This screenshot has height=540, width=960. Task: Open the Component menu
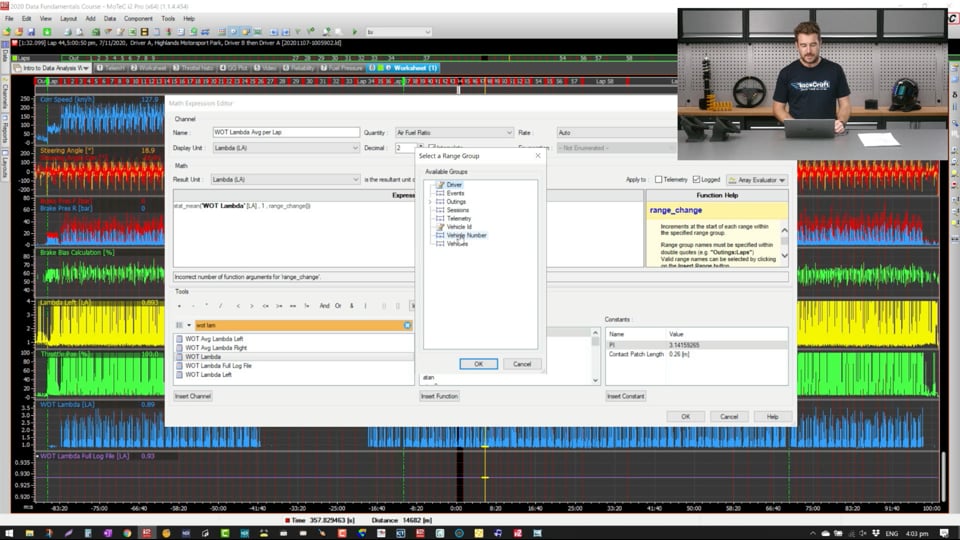[138, 18]
